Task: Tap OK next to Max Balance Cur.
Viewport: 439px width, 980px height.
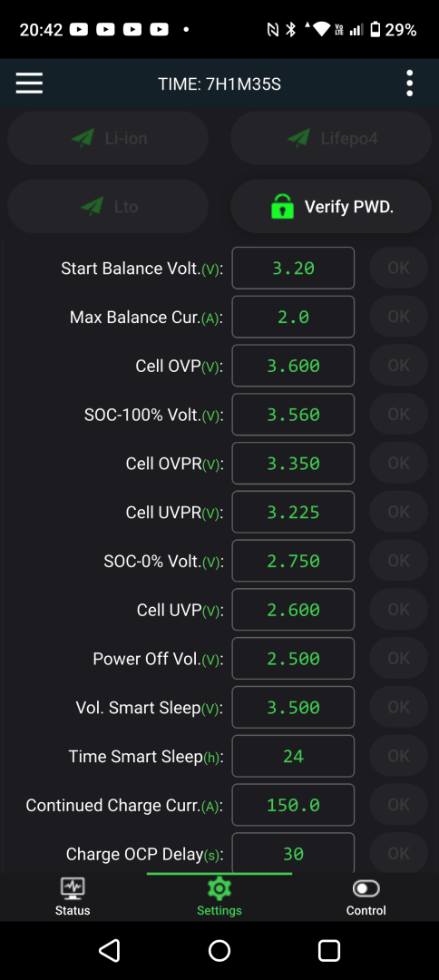Action: pyautogui.click(x=398, y=317)
